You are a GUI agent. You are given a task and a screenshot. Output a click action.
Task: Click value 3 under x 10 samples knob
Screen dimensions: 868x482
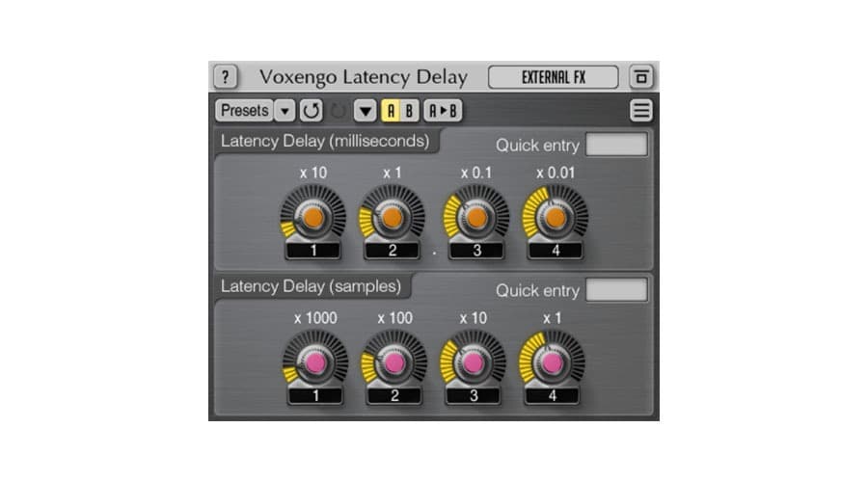click(x=474, y=395)
